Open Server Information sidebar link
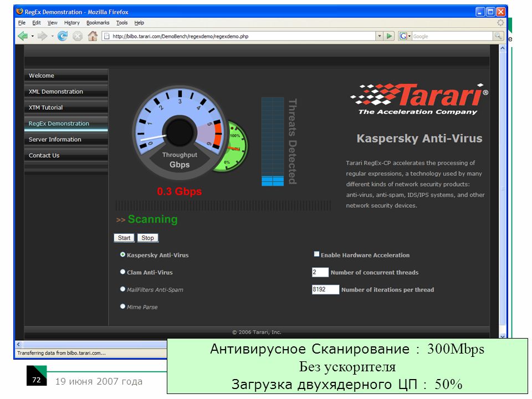 point(66,140)
